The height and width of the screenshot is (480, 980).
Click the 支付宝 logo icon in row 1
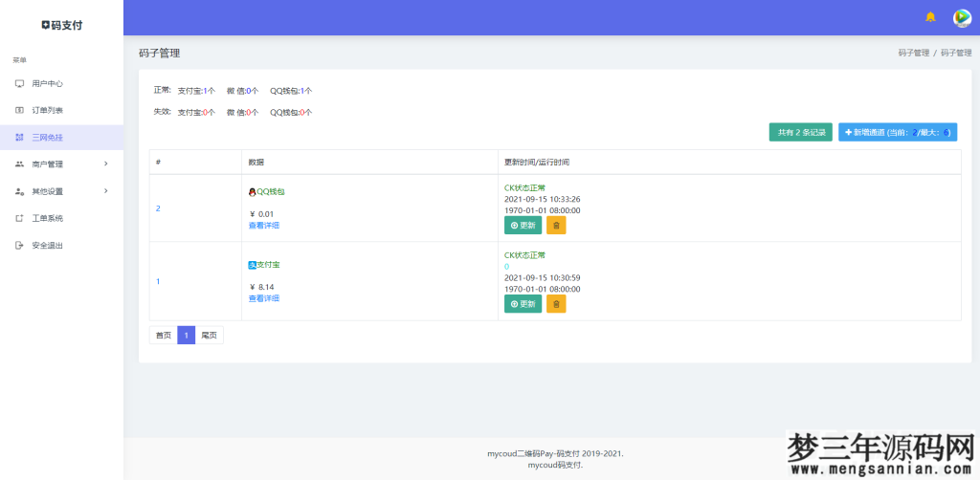[x=253, y=264]
